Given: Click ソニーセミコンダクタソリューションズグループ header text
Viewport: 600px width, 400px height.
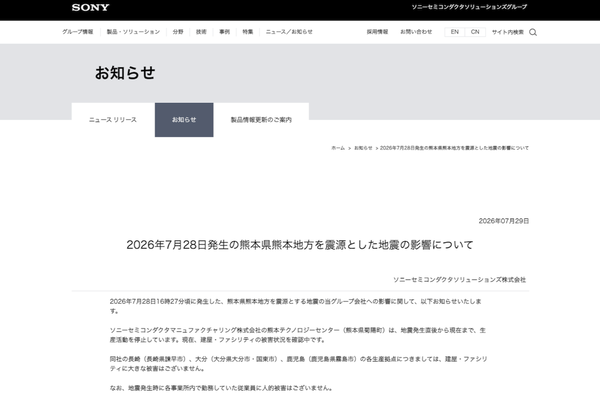Looking at the screenshot, I should coord(470,7).
